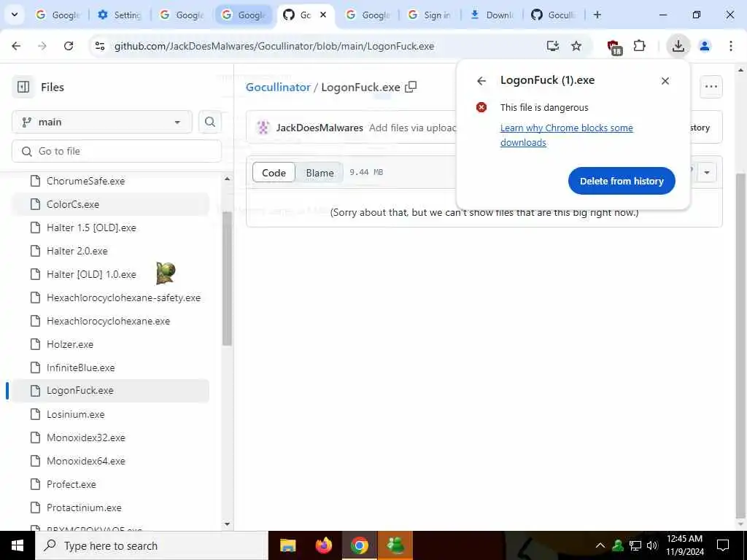Image resolution: width=747 pixels, height=560 pixels.
Task: Click the address bar URL
Action: pyautogui.click(x=274, y=46)
